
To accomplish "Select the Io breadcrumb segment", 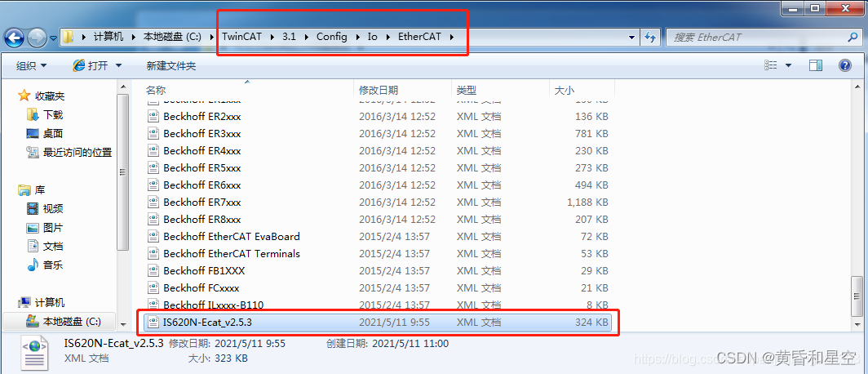I will (x=373, y=37).
